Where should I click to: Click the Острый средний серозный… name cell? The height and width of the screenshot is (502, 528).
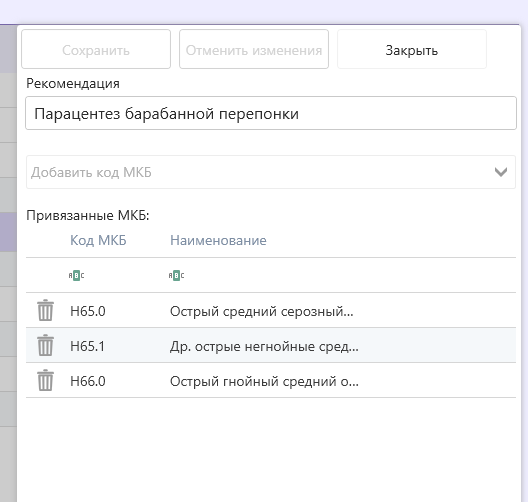point(262,311)
